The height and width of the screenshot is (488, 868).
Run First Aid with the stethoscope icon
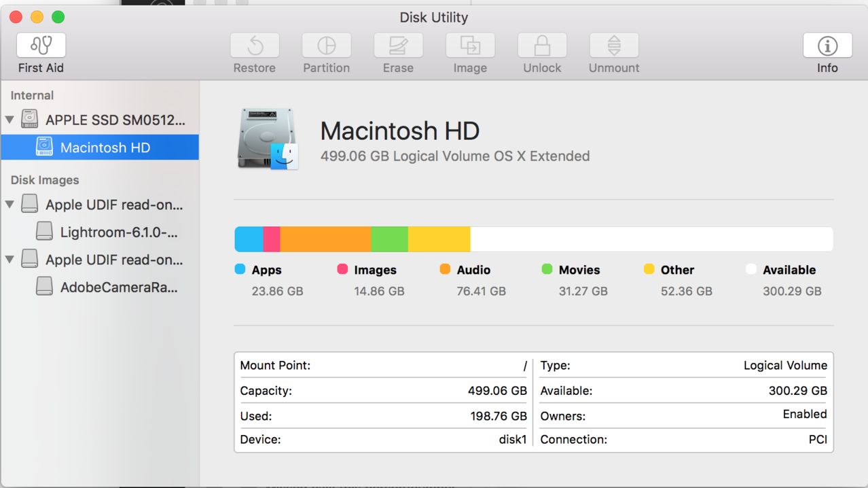coord(41,46)
